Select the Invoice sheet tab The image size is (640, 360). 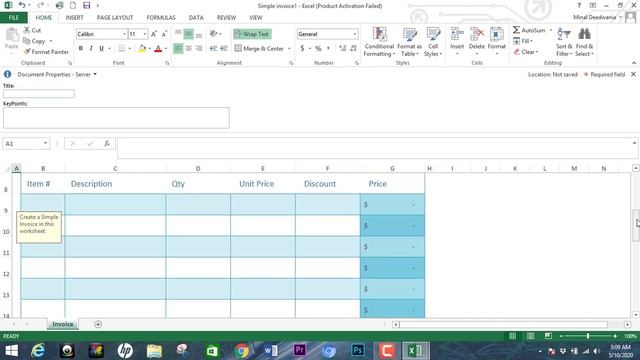62,324
